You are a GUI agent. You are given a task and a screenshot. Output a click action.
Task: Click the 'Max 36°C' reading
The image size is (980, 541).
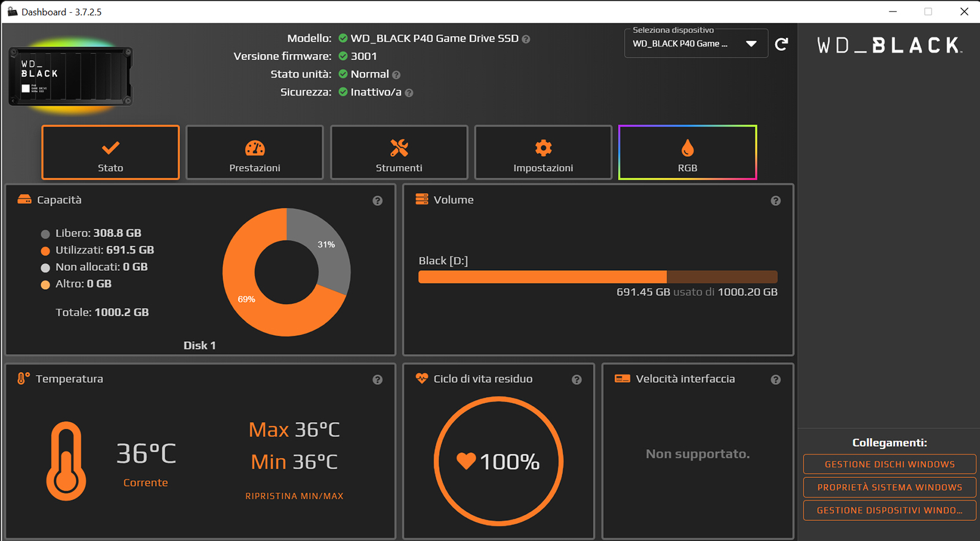point(294,429)
